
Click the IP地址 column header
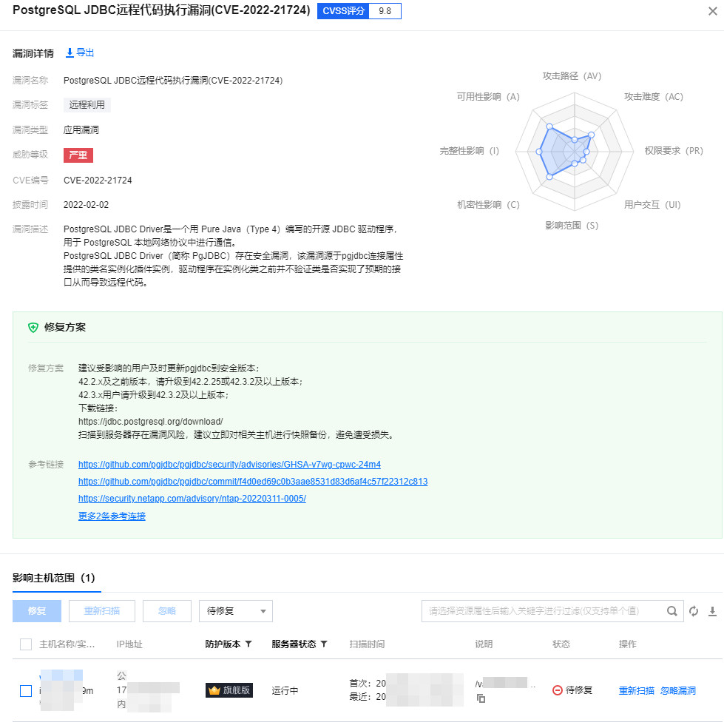click(129, 644)
